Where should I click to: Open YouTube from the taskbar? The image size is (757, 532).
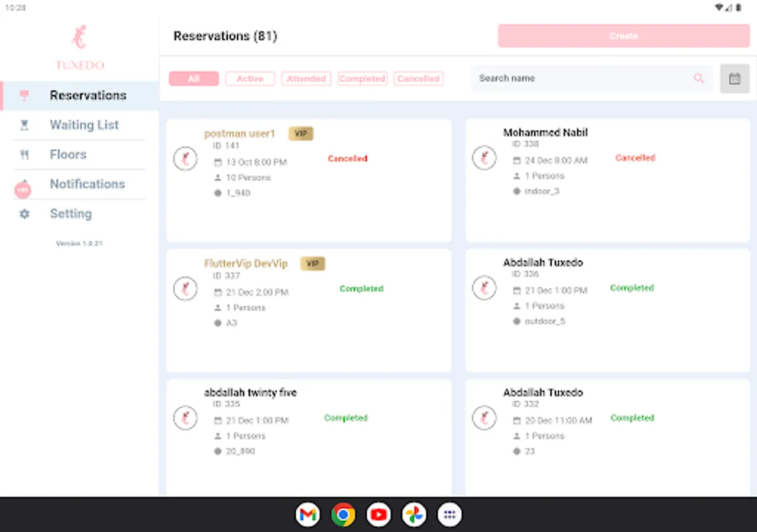378,514
